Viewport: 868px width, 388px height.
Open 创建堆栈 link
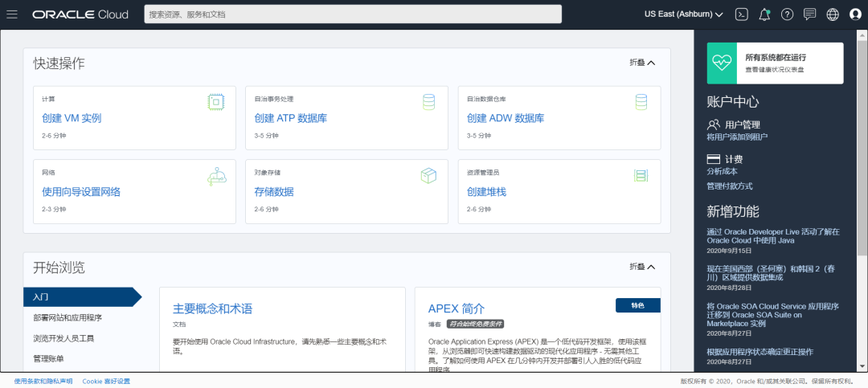pos(486,192)
